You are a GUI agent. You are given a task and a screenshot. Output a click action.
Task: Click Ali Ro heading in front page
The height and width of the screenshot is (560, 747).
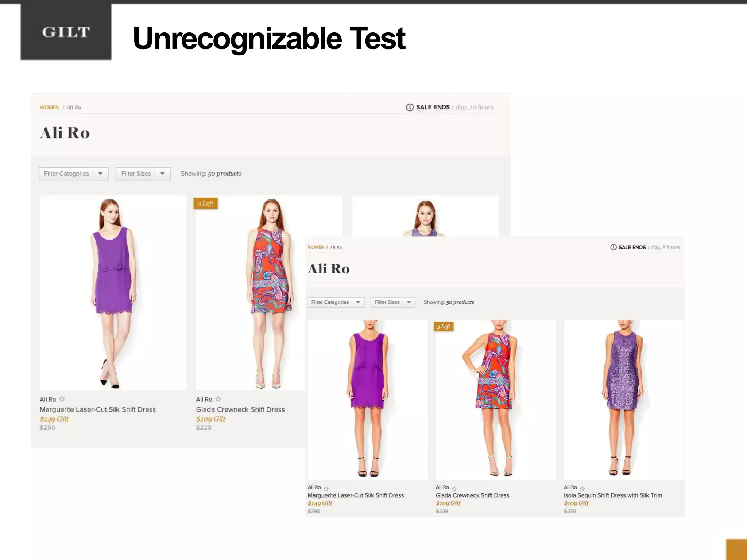point(329,269)
